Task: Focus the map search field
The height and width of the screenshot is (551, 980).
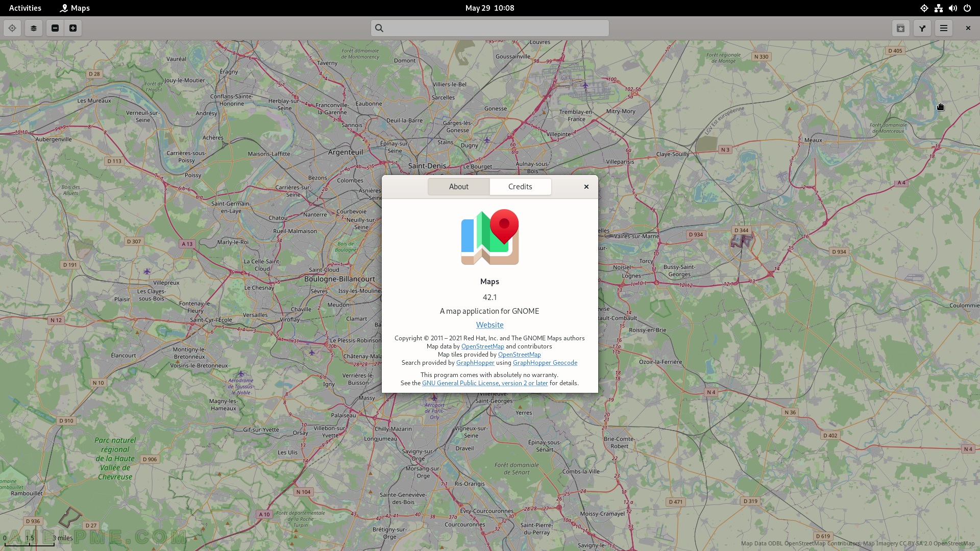Action: pyautogui.click(x=490, y=28)
